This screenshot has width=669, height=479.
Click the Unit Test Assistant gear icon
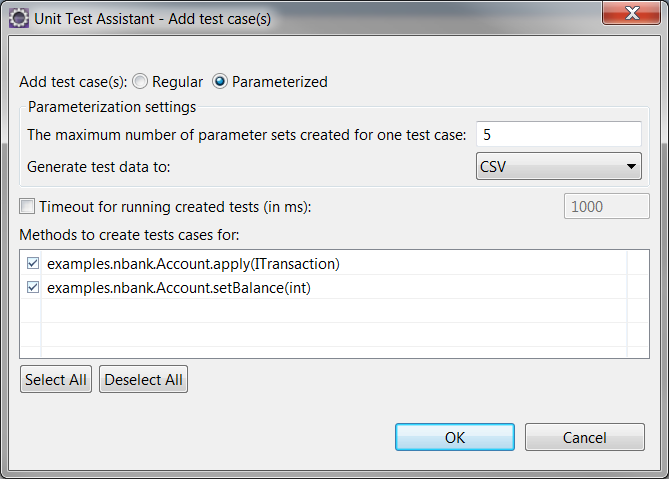coord(19,18)
